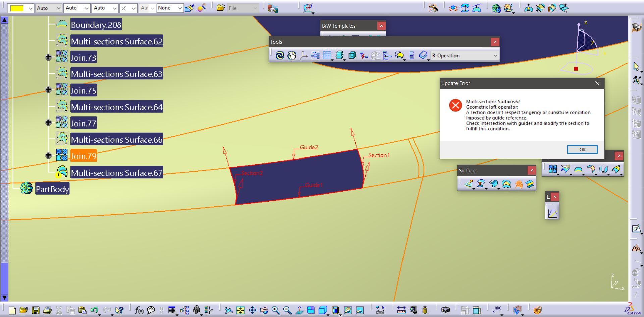Click OK in the Update Error dialog
Image resolution: width=644 pixels, height=317 pixels.
pyautogui.click(x=582, y=149)
